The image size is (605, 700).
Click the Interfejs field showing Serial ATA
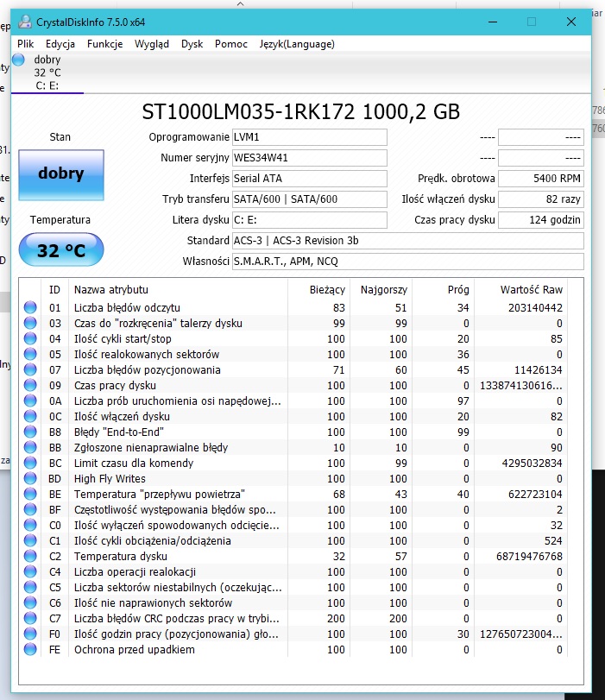tap(310, 179)
